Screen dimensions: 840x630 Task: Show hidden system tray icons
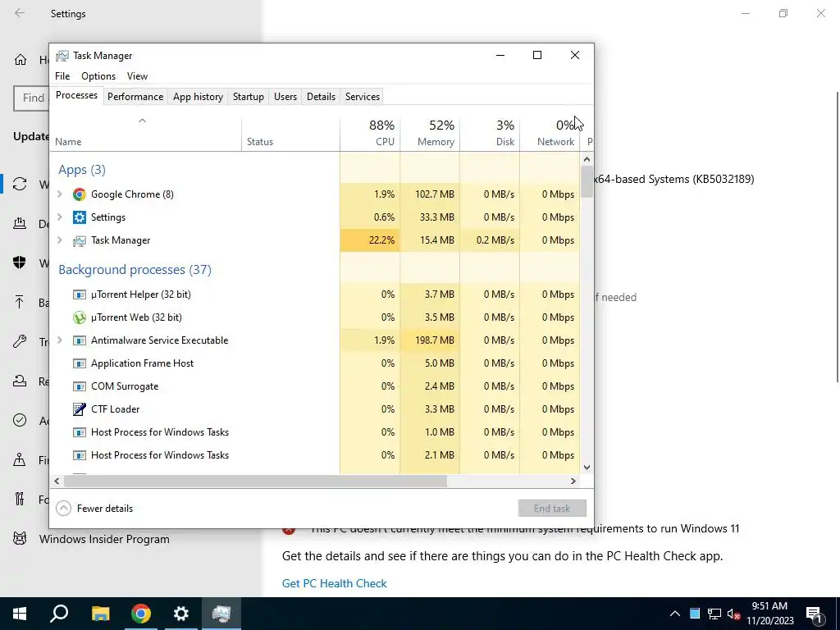675,614
